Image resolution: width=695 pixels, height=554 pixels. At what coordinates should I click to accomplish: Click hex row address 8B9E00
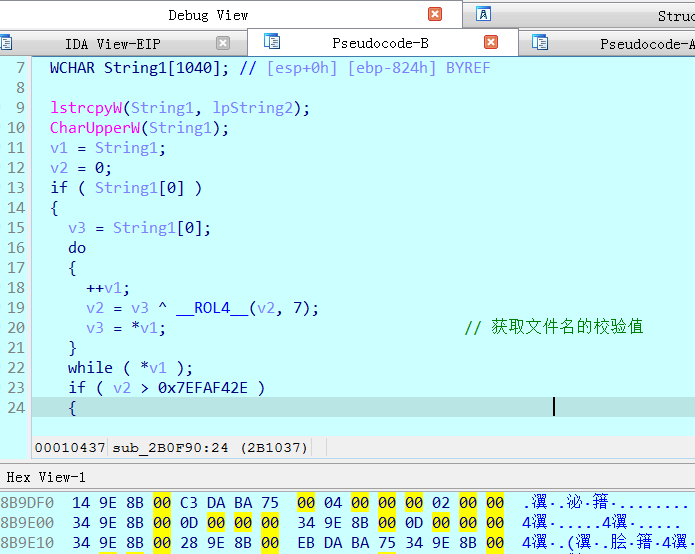click(28, 522)
